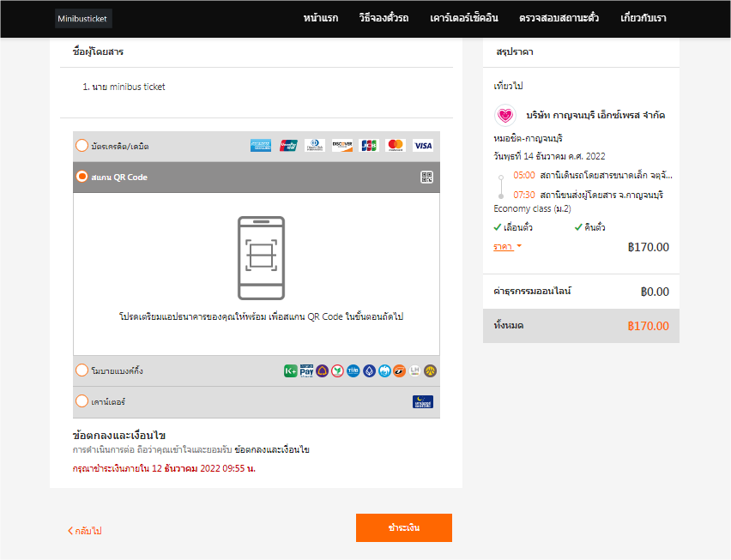This screenshot has width=731, height=560.
Task: Select the Visa card icon
Action: 422,145
